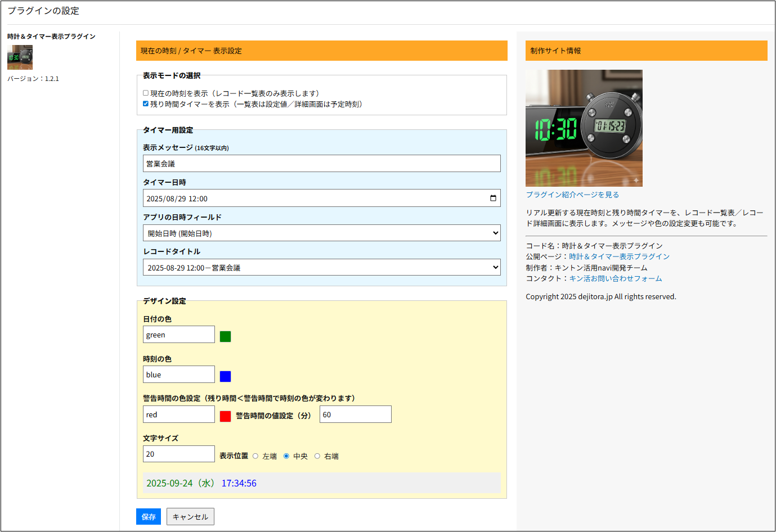Viewport: 776px width, 532px height.
Task: Uncheck the remaining time timer checkbox
Action: click(146, 104)
